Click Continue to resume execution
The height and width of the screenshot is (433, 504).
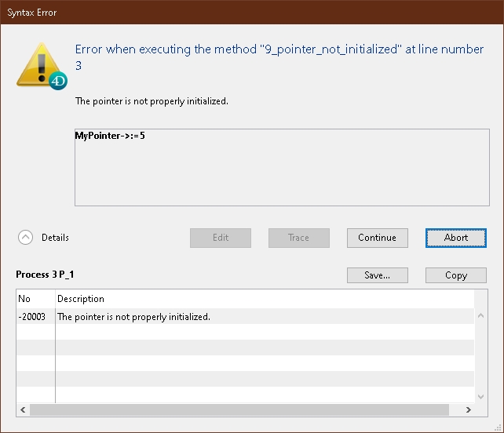pyautogui.click(x=377, y=238)
